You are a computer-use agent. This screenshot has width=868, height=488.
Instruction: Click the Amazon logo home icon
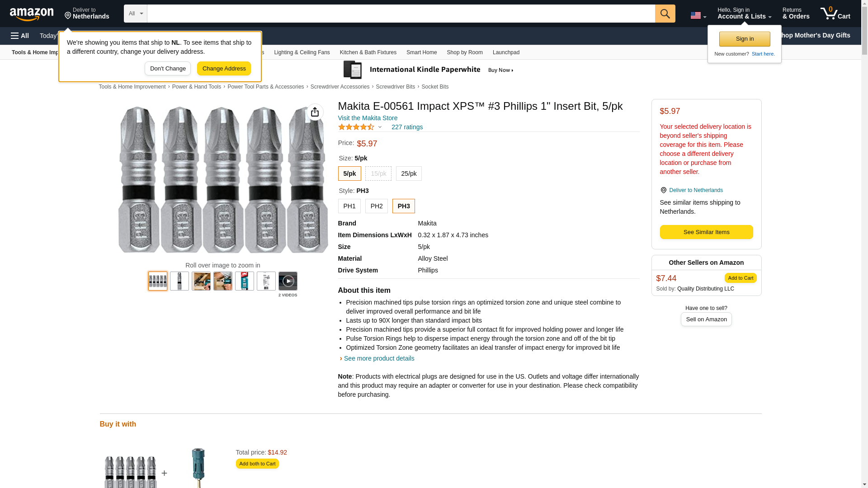32,14
